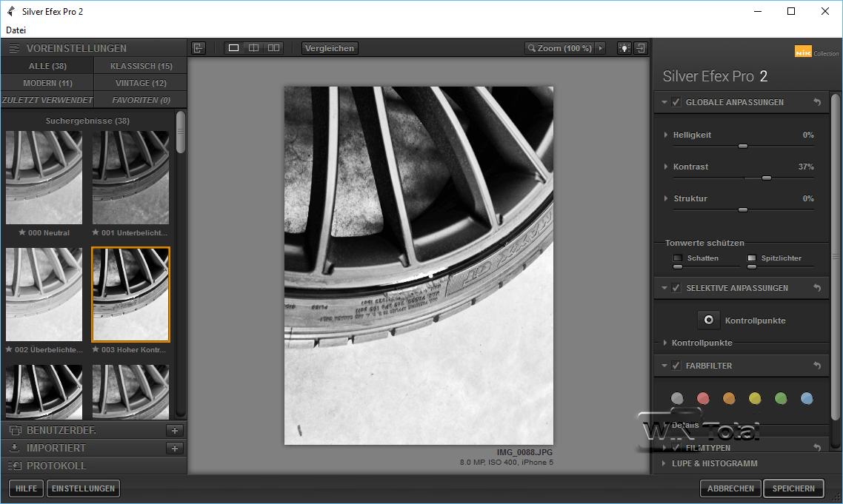Reset Globale Anpassungen with the undo arrow
Viewport: 843px width, 504px height.
pos(817,102)
